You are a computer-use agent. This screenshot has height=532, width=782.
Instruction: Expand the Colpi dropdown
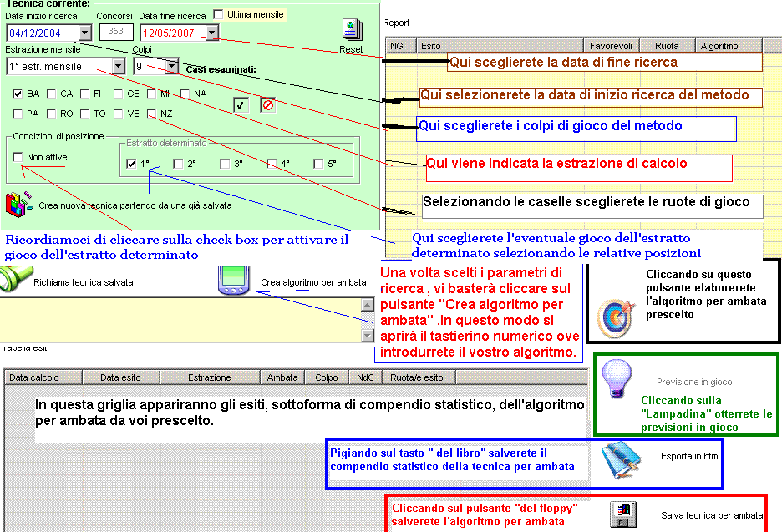[x=171, y=66]
